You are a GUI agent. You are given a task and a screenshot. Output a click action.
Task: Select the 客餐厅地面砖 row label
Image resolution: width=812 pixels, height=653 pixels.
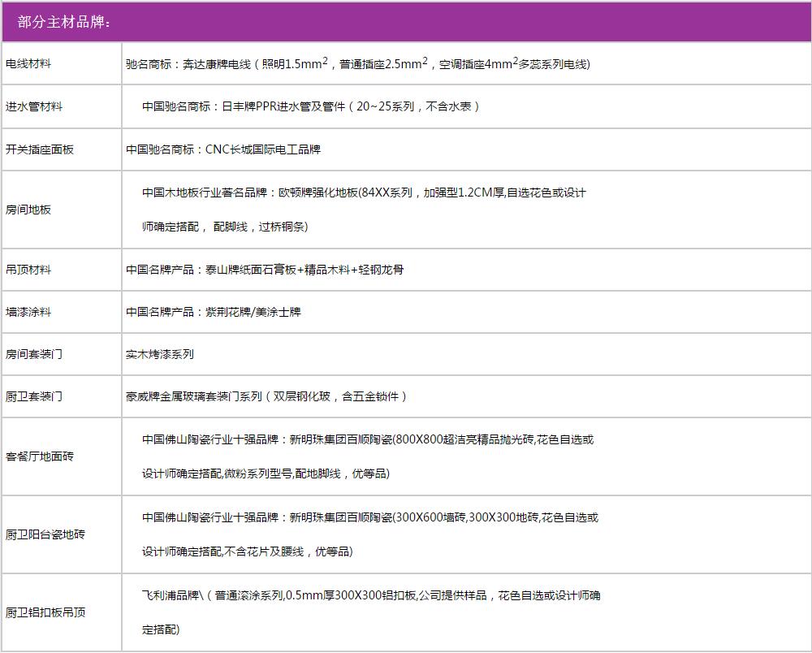(x=40, y=456)
